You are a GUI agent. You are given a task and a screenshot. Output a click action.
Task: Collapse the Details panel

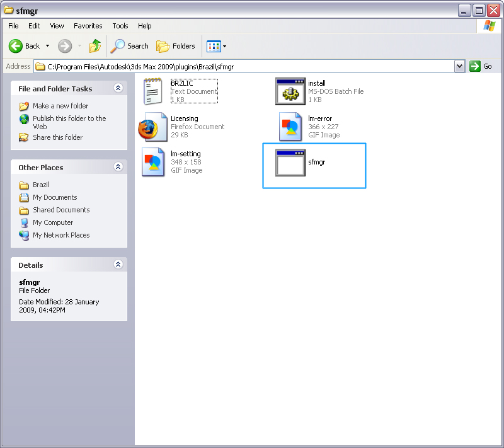point(118,265)
